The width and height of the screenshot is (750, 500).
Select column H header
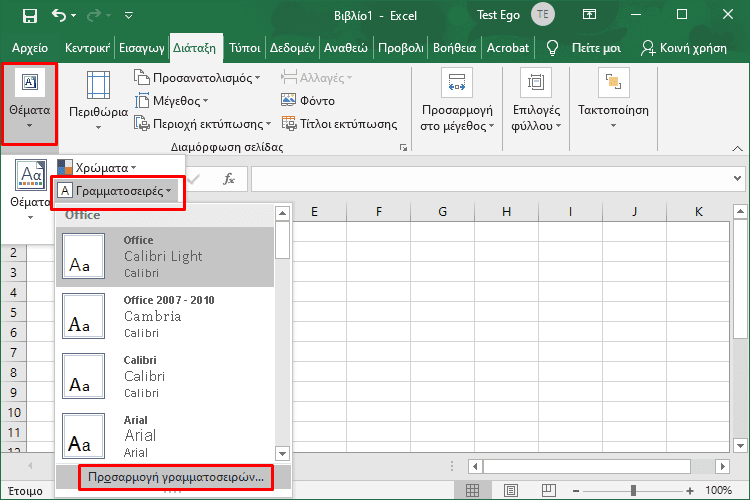[507, 211]
